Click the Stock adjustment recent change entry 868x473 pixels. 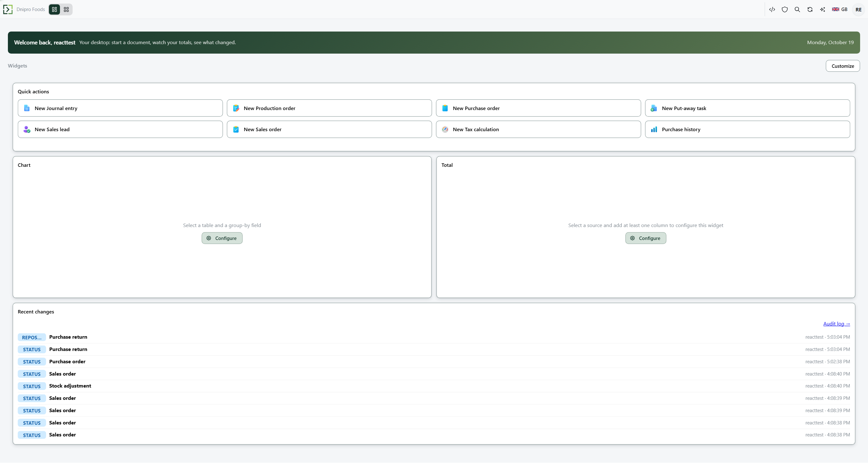click(70, 386)
